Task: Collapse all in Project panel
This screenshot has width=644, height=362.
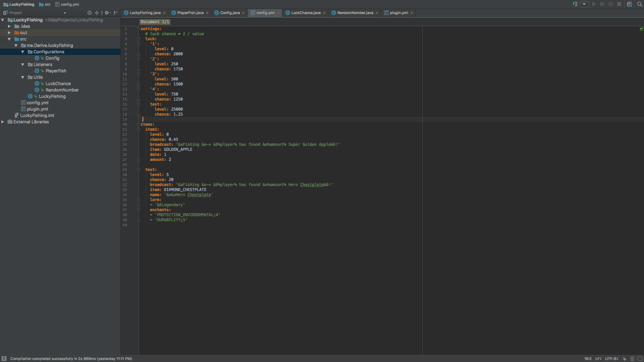Action: (x=97, y=13)
